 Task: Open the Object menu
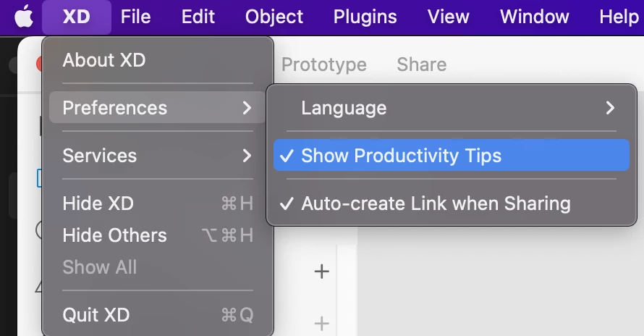point(274,17)
